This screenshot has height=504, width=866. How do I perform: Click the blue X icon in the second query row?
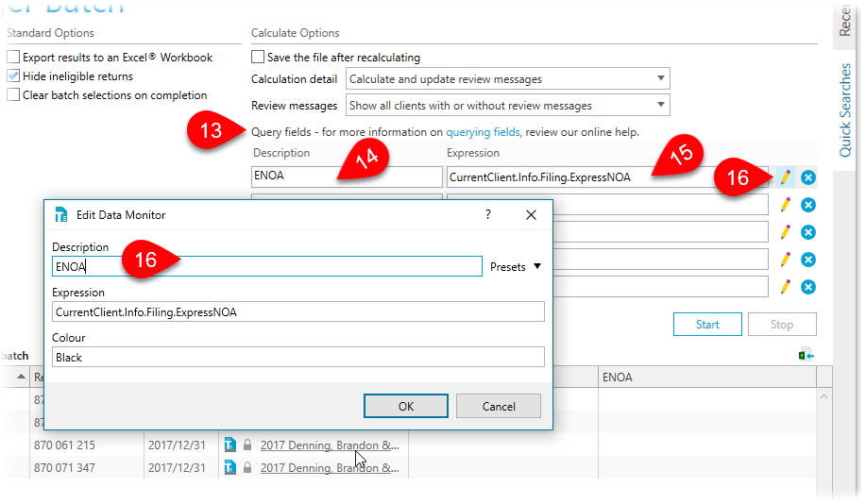pos(808,205)
